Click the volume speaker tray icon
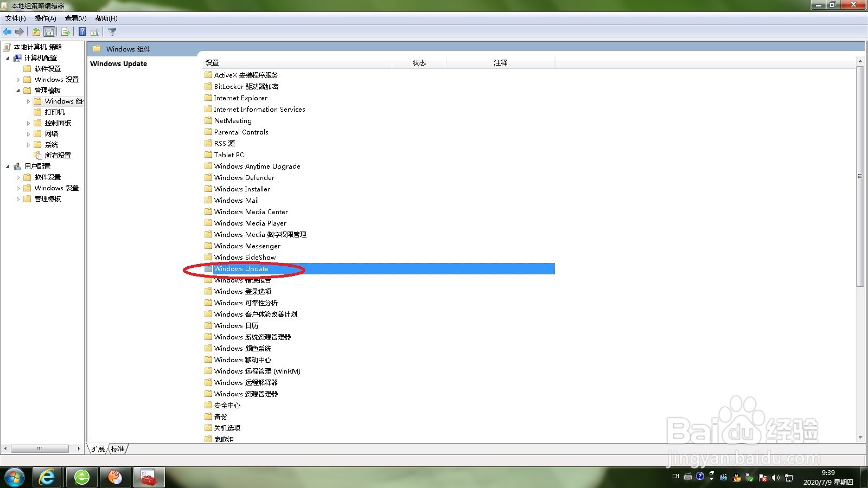This screenshot has height=488, width=868. (776, 478)
